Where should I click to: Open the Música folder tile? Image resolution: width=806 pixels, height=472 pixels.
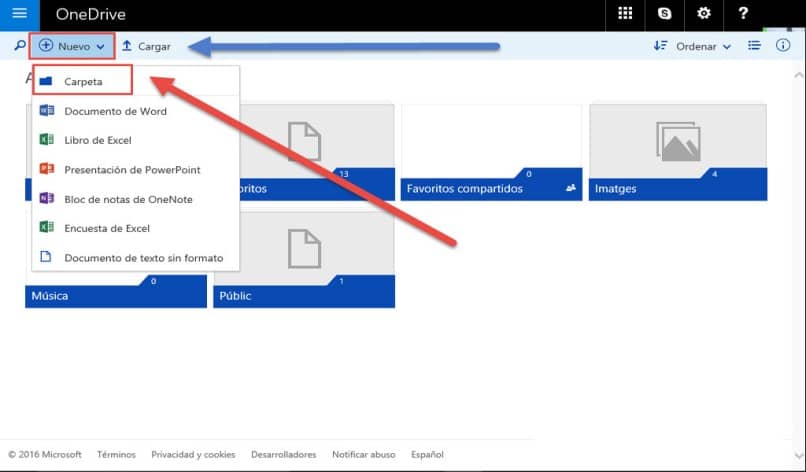coord(116,291)
